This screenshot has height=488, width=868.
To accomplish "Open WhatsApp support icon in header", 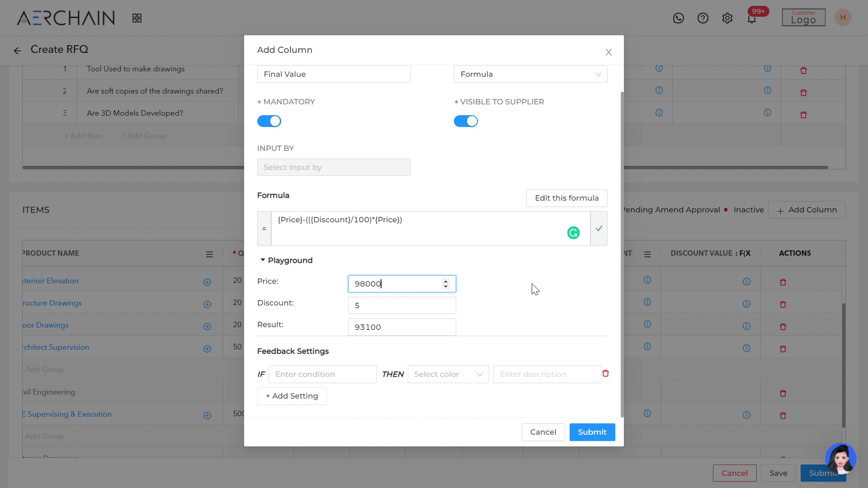I will [x=678, y=18].
